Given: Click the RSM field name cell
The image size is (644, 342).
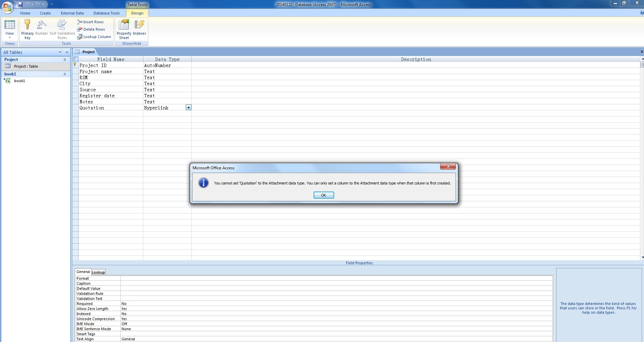Looking at the screenshot, I should point(111,77).
